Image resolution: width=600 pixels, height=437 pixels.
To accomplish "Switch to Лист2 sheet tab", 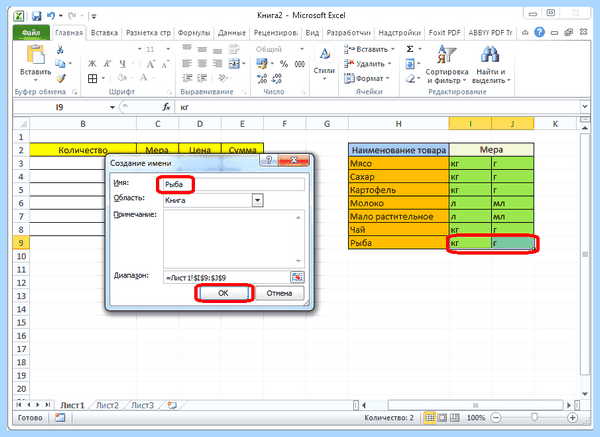I will tap(107, 405).
